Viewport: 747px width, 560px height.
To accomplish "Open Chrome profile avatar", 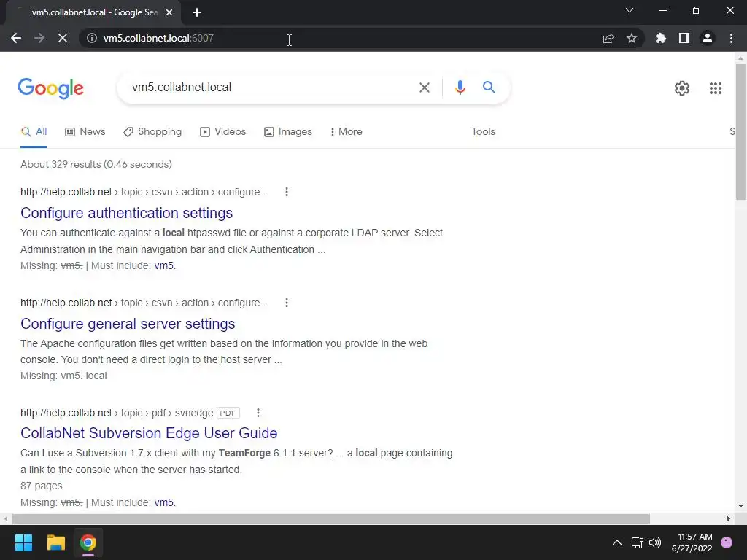I will click(x=708, y=38).
